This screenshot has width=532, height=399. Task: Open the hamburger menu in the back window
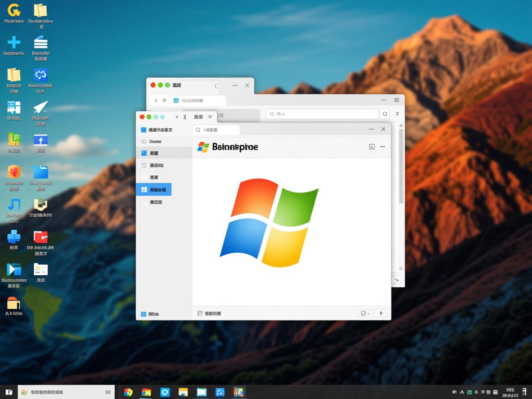397,100
